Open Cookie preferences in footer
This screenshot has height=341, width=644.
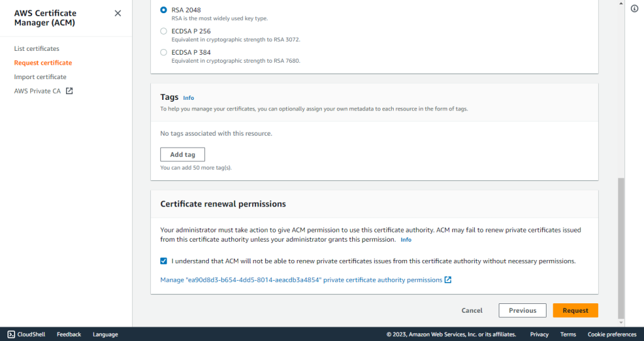click(x=612, y=335)
